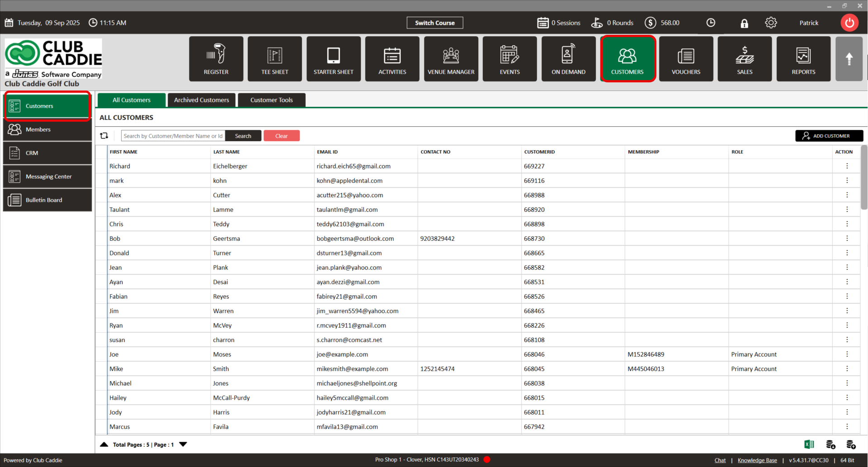The width and height of the screenshot is (868, 467).
Task: Expand the page number dropdown arrow
Action: (x=183, y=444)
